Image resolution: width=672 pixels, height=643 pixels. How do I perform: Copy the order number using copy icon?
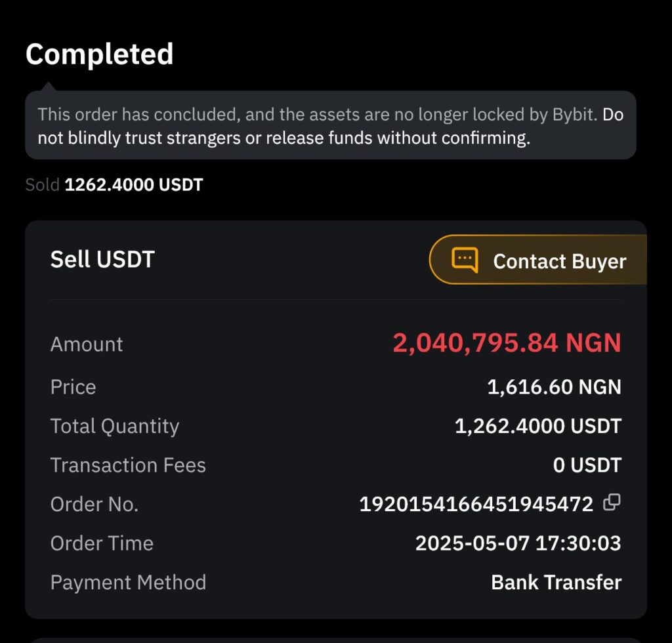(x=612, y=503)
